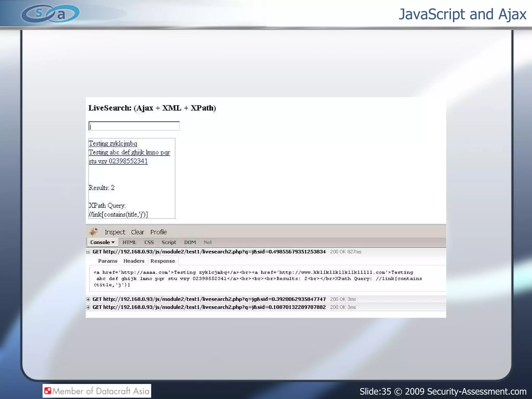Click the GET URL with q=jg
Screen dimensions: 532x399
tap(209, 299)
